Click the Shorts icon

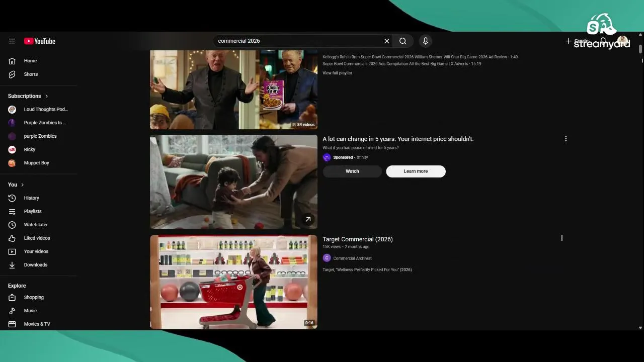click(x=12, y=74)
